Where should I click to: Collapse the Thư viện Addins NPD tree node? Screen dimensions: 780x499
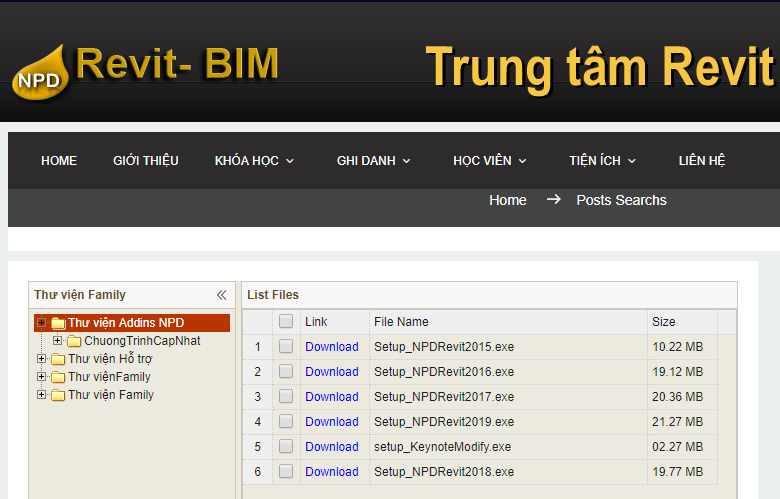pos(42,322)
